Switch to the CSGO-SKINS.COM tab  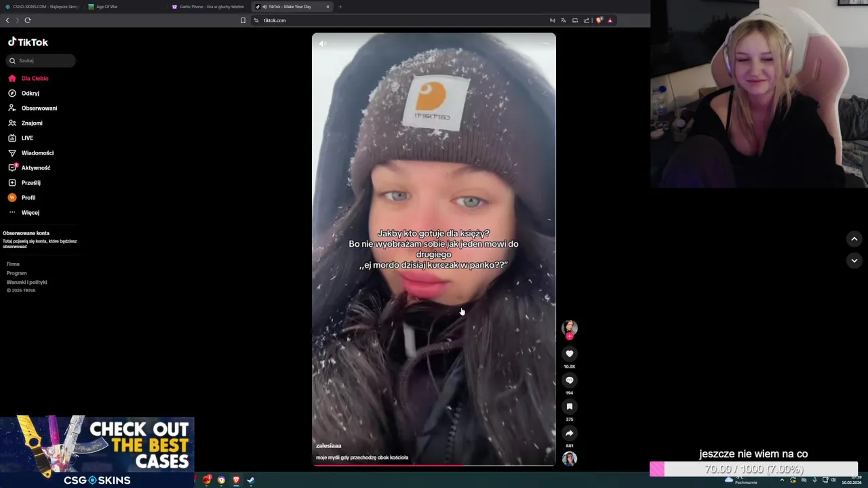pyautogui.click(x=42, y=7)
